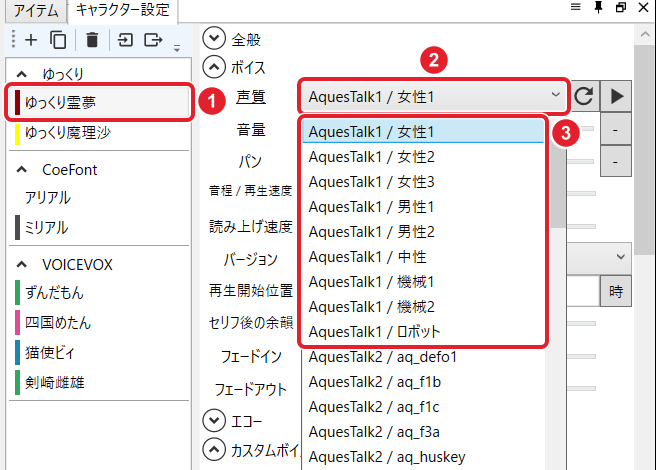
Task: Select character 四国めたん
Action: [100, 323]
